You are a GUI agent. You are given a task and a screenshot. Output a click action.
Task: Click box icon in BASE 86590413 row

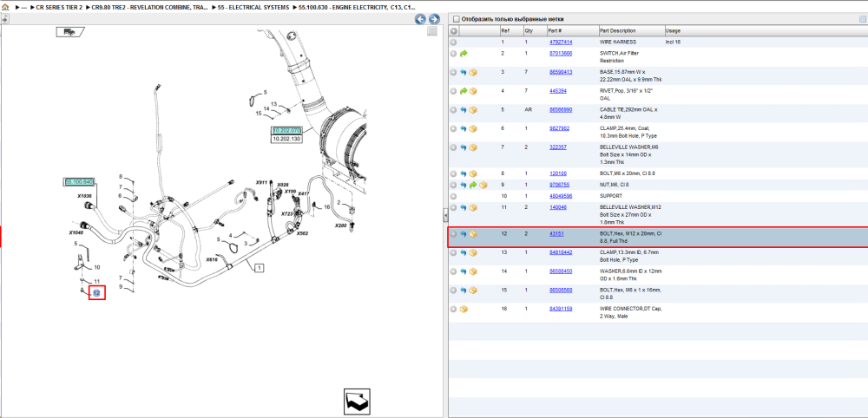473,73
